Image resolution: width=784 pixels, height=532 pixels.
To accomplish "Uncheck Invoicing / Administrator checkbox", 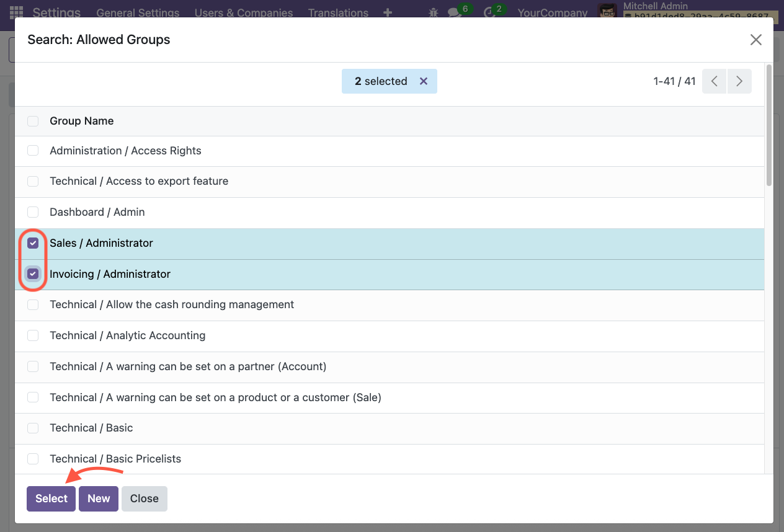I will coord(33,273).
